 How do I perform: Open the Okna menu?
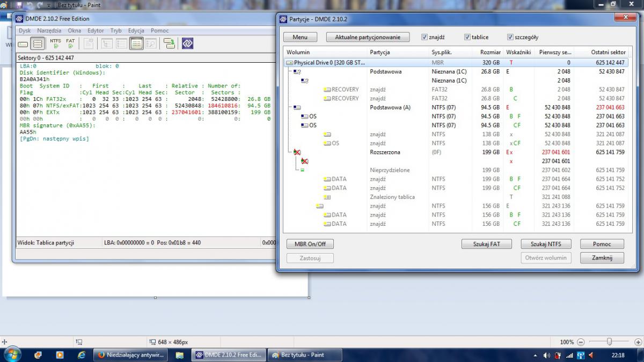(75, 31)
